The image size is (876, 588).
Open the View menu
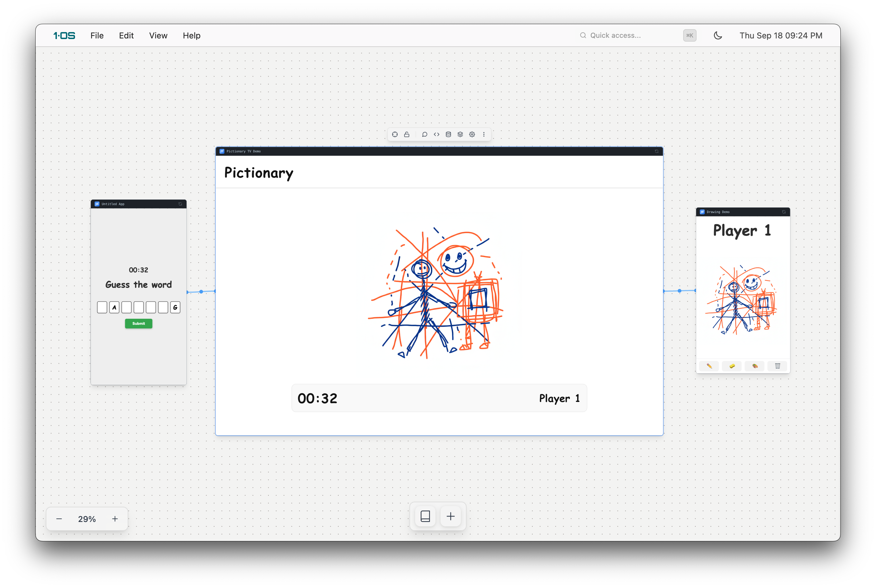click(x=158, y=35)
